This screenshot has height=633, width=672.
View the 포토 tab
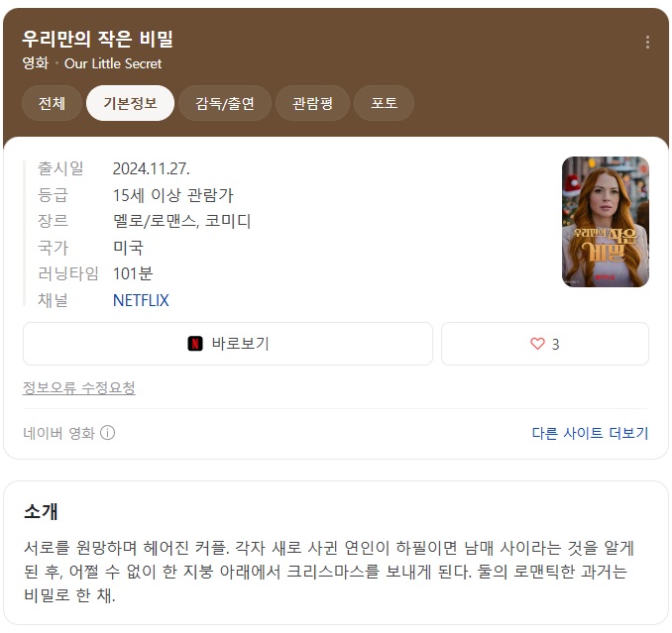[384, 103]
